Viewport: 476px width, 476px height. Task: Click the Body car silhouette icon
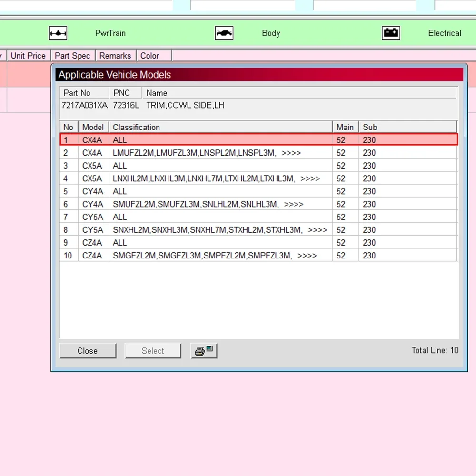point(224,33)
